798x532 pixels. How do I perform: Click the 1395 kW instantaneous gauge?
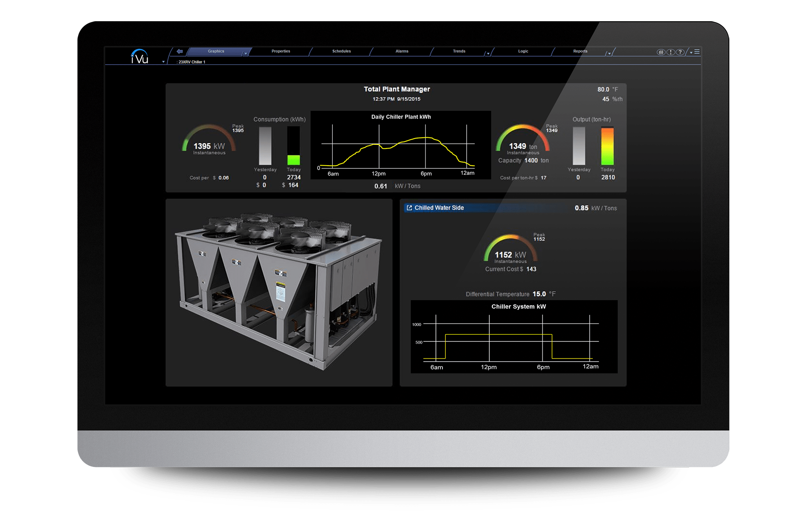(x=209, y=140)
